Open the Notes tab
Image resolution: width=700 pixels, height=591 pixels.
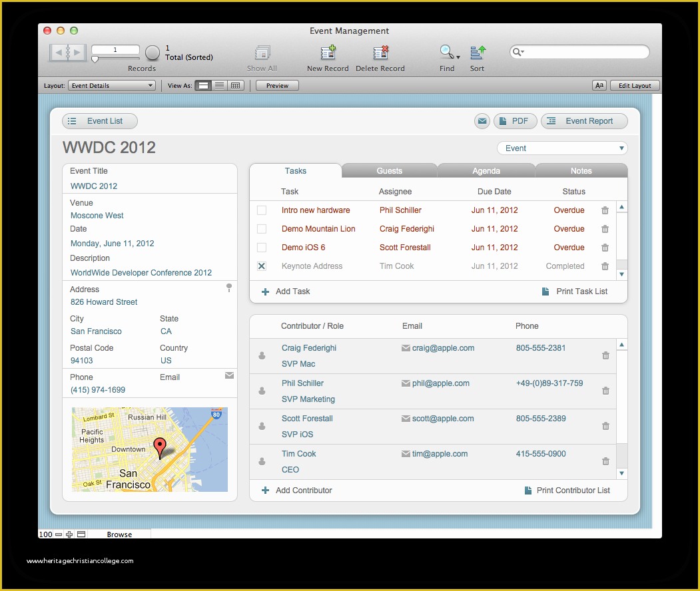[x=581, y=171]
